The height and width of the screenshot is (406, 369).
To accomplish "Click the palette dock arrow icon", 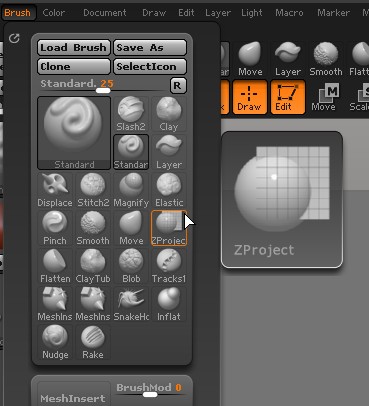I will (14, 38).
